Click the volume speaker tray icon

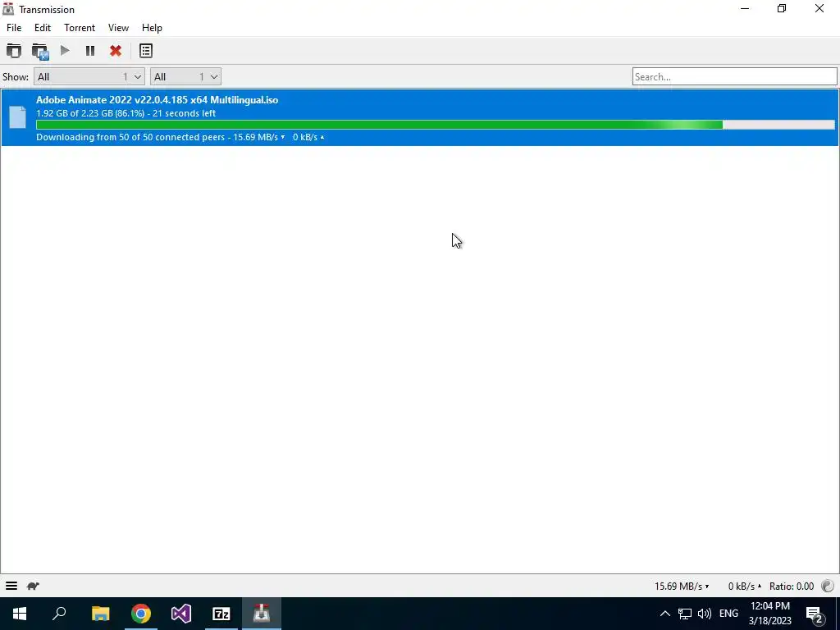point(705,614)
